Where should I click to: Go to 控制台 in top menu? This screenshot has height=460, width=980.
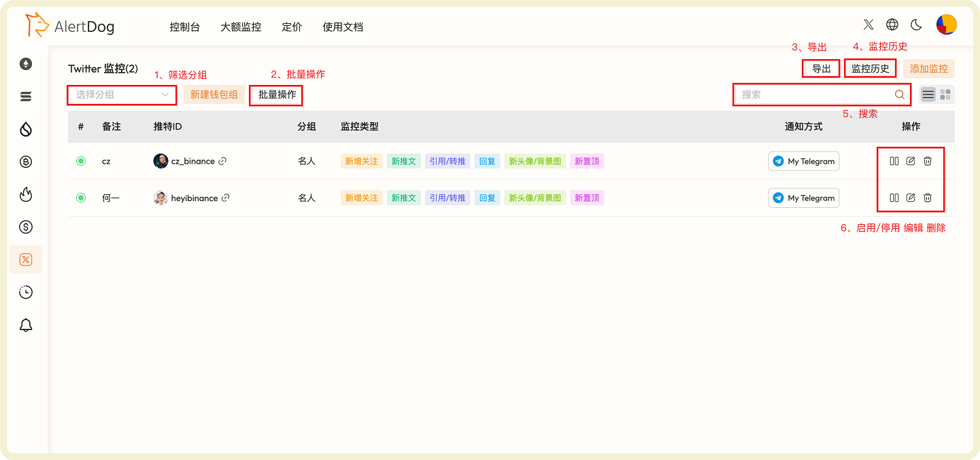[x=185, y=27]
